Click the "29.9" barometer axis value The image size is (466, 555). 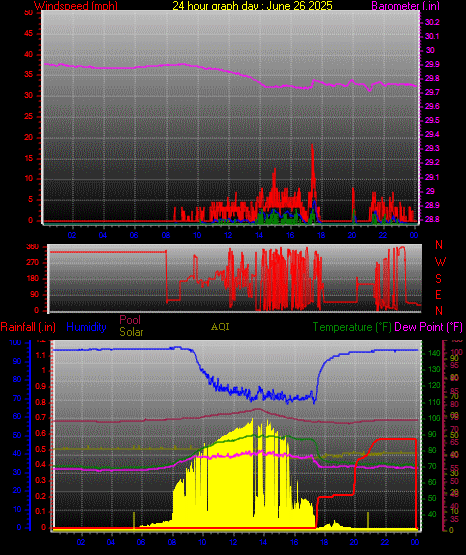[432, 64]
